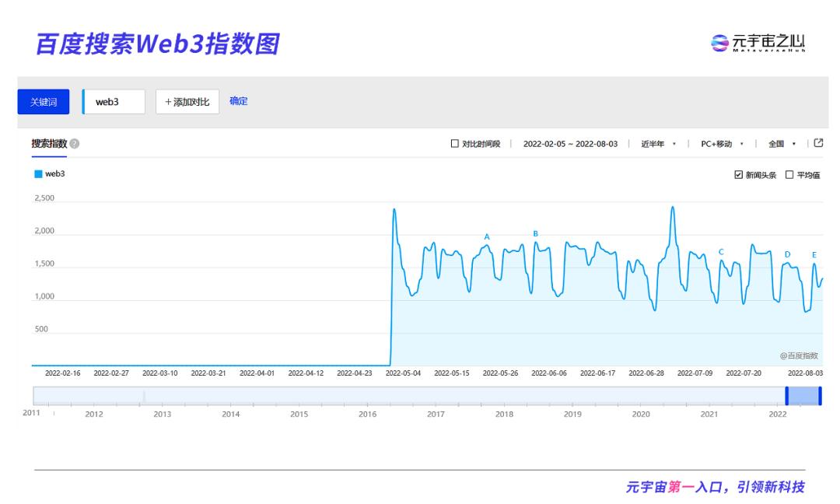Click news marker D on the chart

(787, 254)
